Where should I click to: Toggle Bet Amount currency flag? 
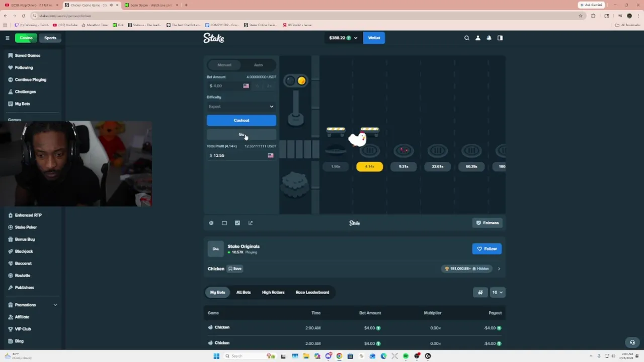246,86
